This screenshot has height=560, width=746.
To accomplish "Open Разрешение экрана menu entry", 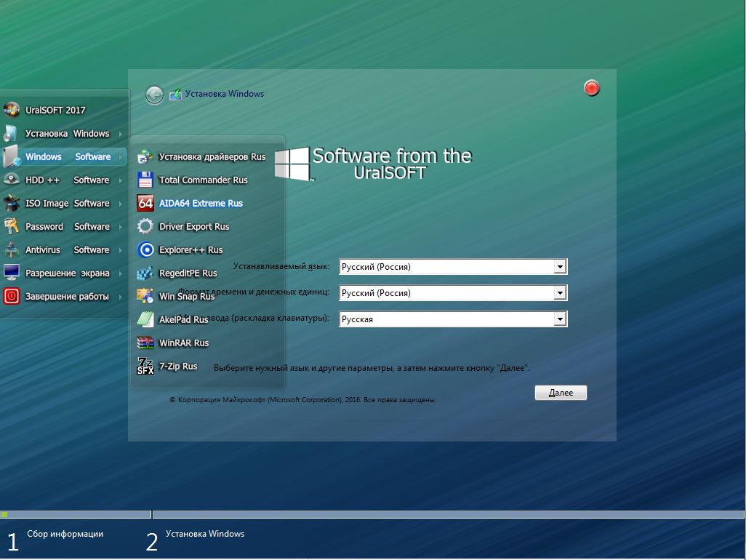I will tap(64, 273).
